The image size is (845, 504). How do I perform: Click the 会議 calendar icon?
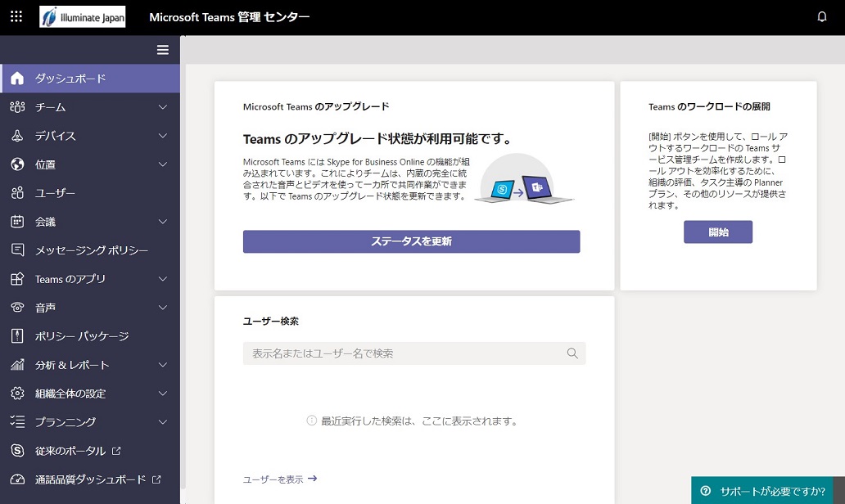[17, 221]
